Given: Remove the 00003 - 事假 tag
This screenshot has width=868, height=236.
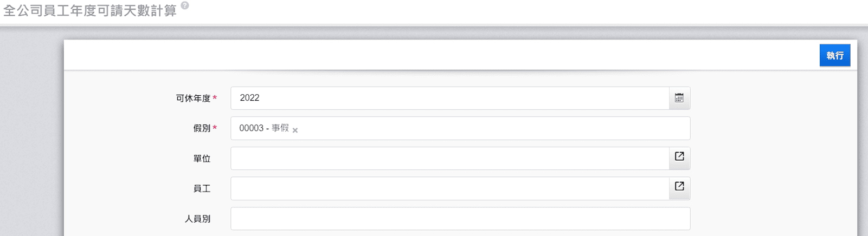Looking at the screenshot, I should (295, 130).
